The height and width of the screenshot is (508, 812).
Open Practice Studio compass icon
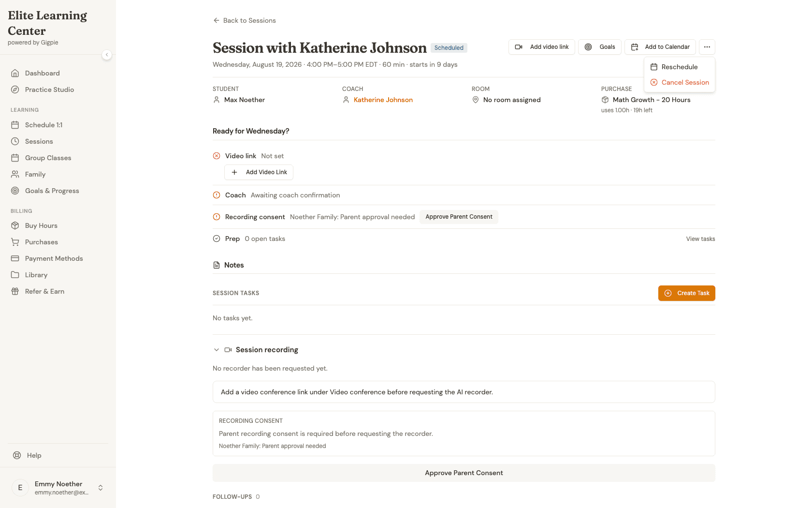pos(15,90)
